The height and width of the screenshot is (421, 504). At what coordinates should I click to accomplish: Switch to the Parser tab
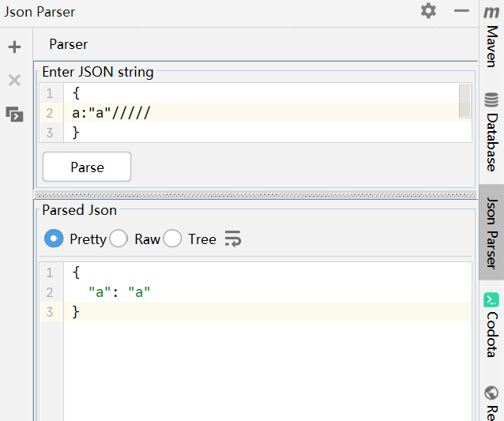68,44
